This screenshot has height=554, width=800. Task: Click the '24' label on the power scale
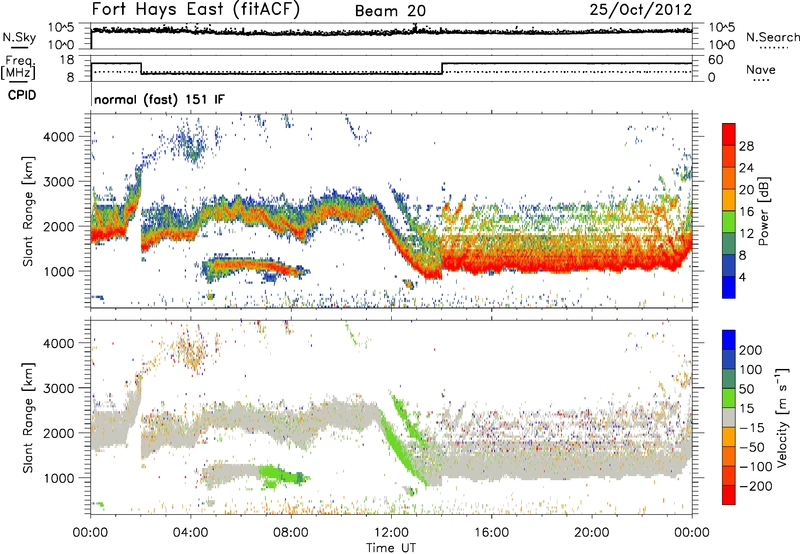[x=746, y=168]
